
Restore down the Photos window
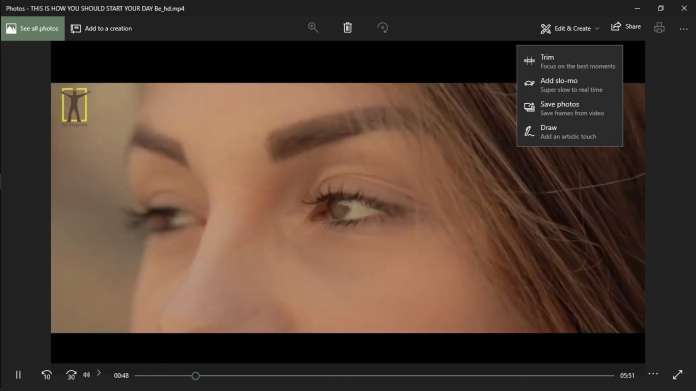(660, 8)
